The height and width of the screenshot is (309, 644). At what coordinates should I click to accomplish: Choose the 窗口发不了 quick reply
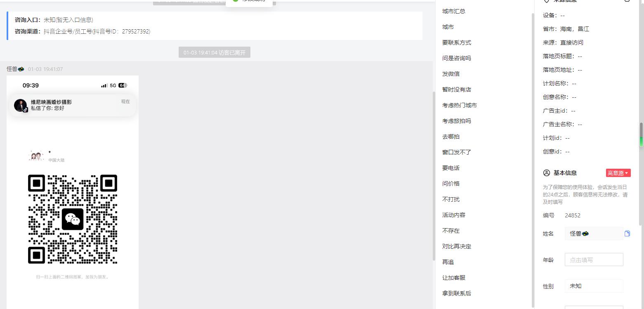[457, 152]
